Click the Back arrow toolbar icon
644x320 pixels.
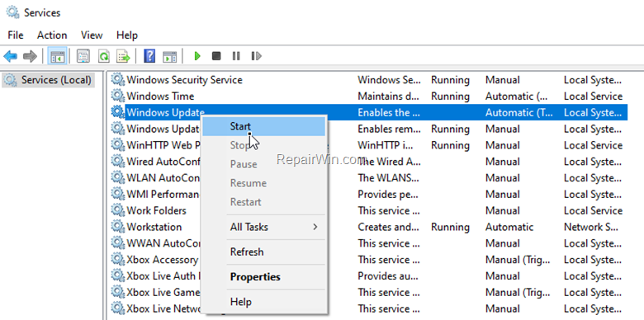tap(10, 56)
